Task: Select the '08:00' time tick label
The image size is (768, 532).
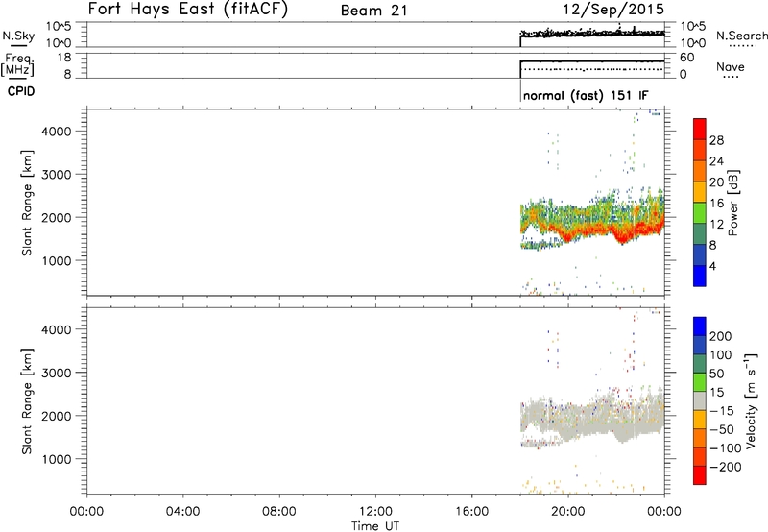Action: tap(279, 512)
